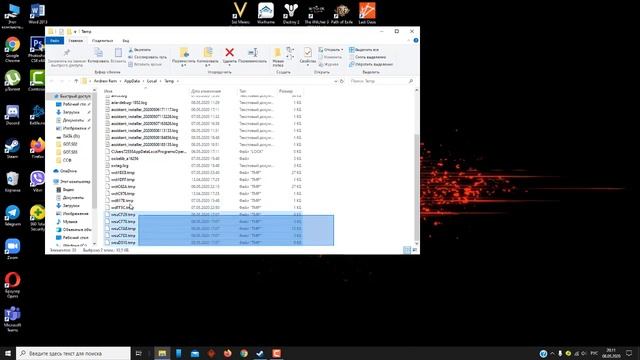Click the taskbar search box

73,353
